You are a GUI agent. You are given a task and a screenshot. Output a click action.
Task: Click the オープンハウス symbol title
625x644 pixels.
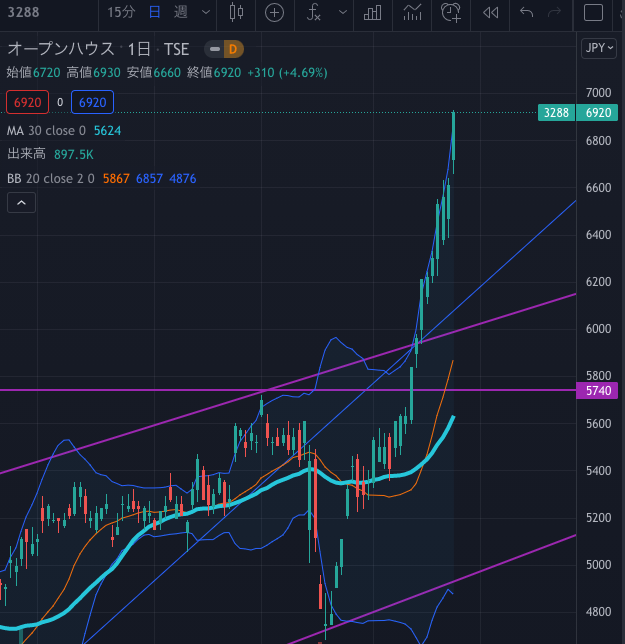coord(61,49)
